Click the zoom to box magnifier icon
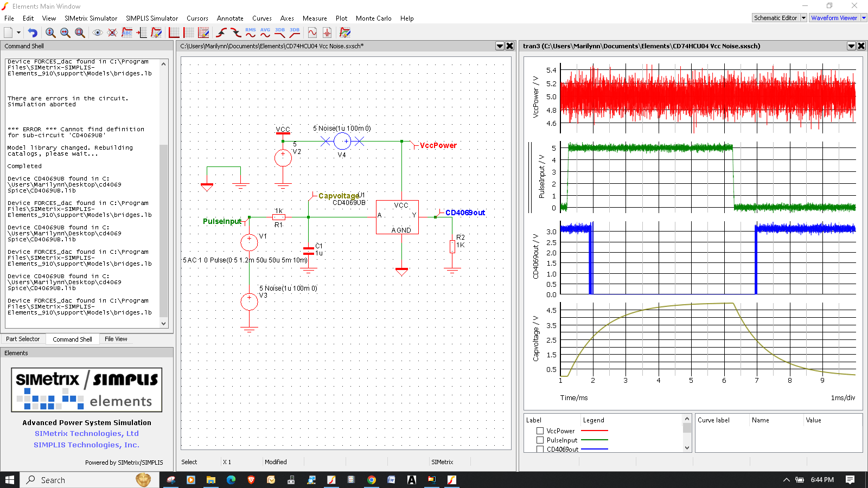 [x=80, y=33]
